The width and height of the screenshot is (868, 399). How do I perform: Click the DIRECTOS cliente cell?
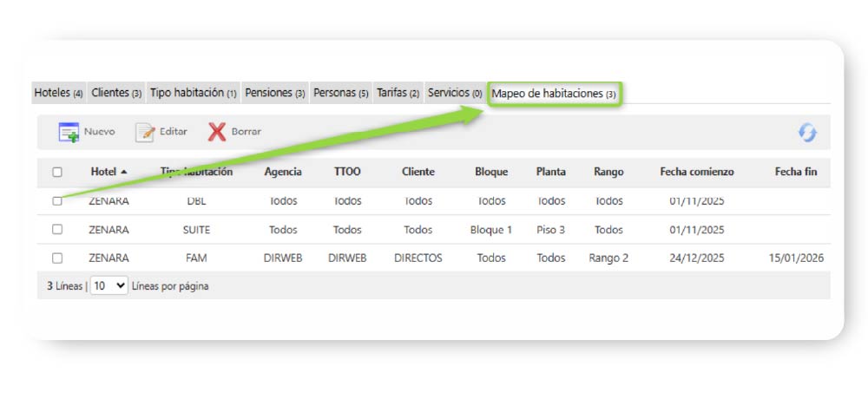click(x=418, y=258)
